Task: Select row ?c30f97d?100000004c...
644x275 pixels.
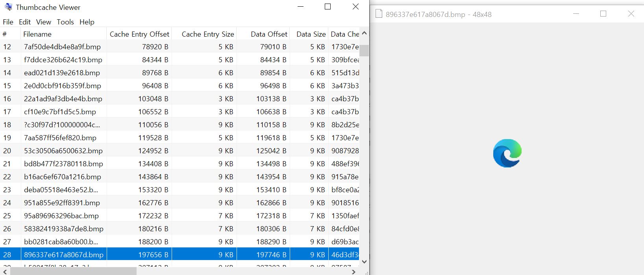Action: [180, 124]
